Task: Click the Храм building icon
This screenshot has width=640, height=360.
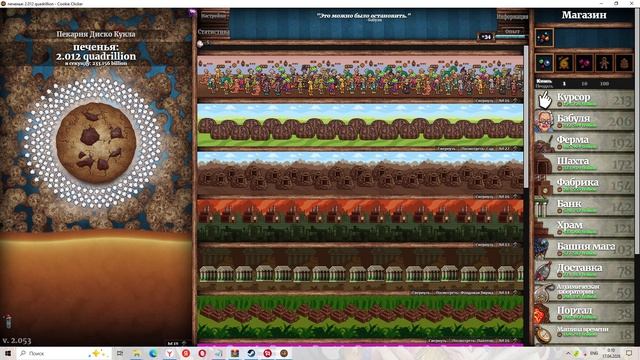Action: 544,228
